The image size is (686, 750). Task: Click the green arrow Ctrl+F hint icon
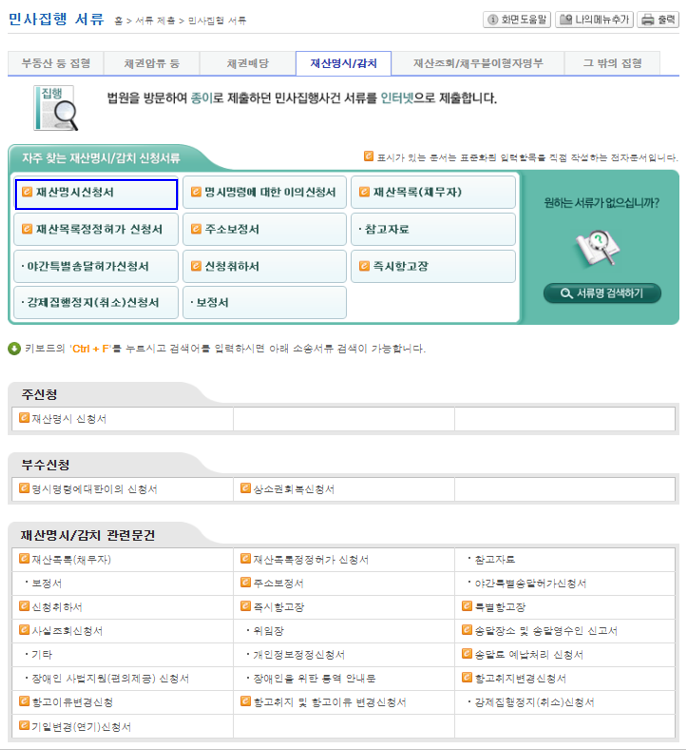[14, 349]
